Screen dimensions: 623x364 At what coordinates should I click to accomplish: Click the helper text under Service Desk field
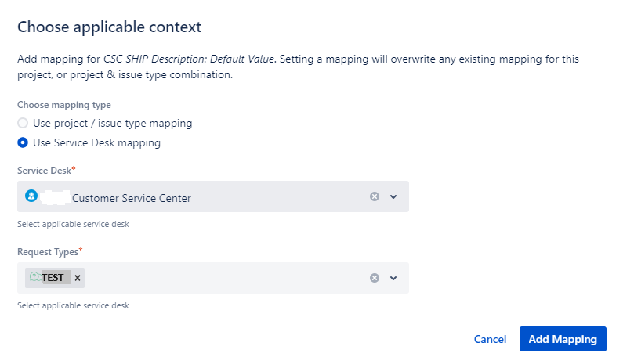73,225
